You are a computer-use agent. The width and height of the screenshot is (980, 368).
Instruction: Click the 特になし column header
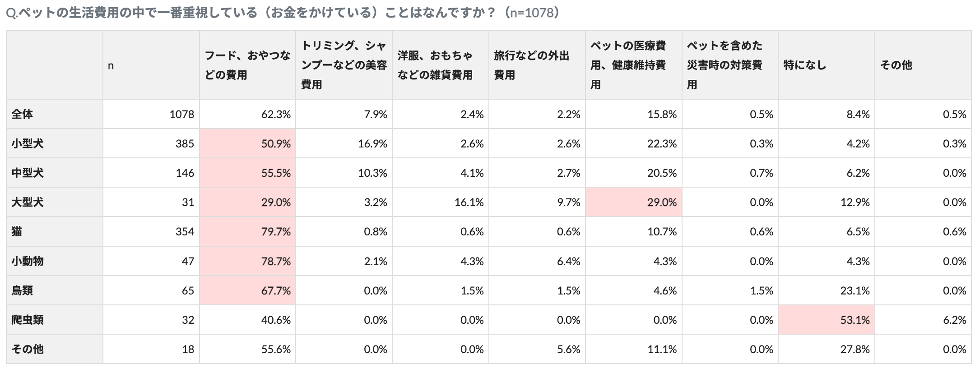coord(826,65)
